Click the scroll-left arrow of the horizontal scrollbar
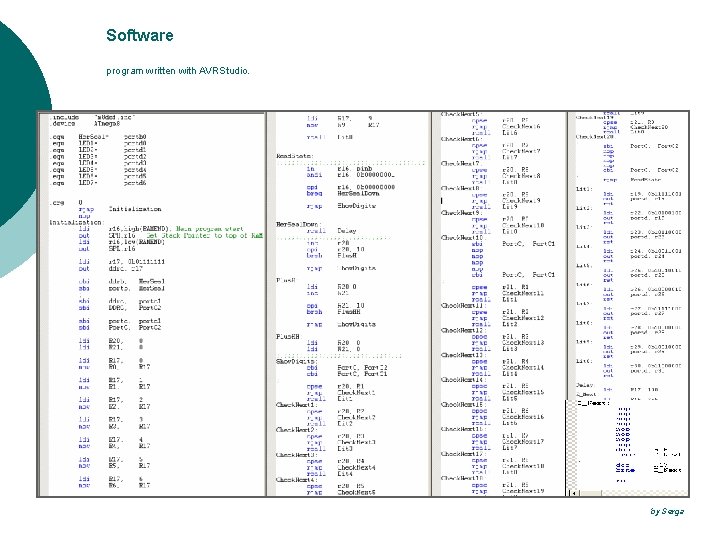 pyautogui.click(x=574, y=493)
